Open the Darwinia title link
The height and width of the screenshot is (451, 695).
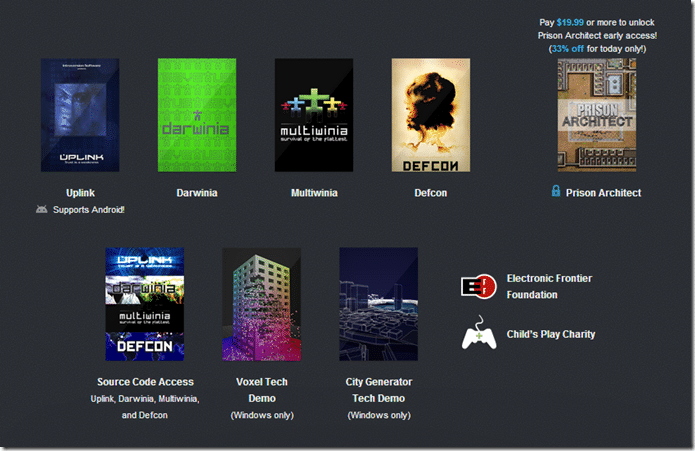point(197,193)
